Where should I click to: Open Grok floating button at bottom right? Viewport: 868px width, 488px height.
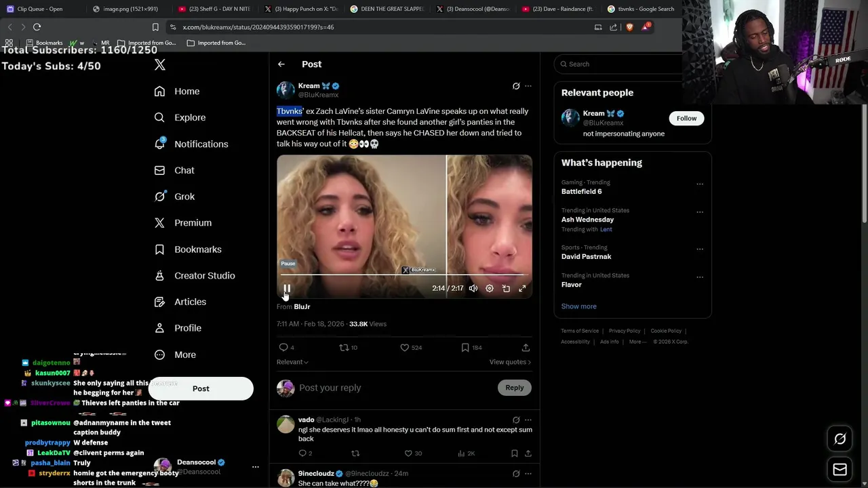pos(840,439)
